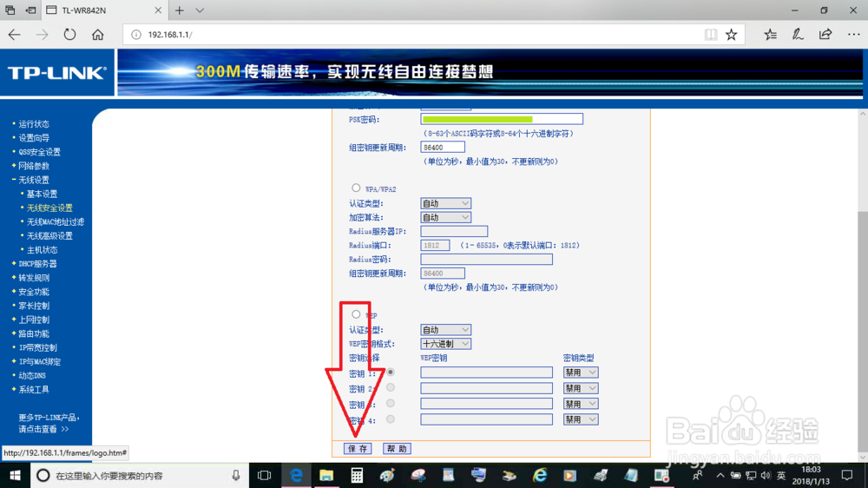
Task: Click the 更多TP-LINK产品 link
Action: 48,423
